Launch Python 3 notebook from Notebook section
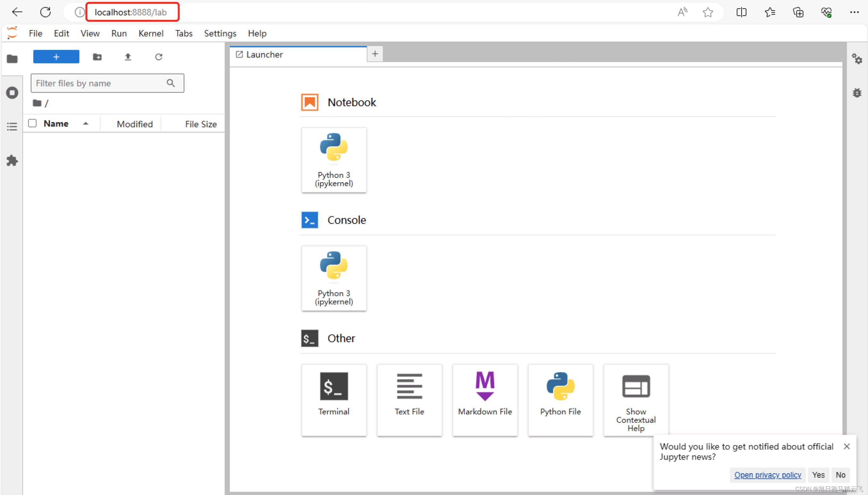Screen dimensions: 868x495 (334, 160)
